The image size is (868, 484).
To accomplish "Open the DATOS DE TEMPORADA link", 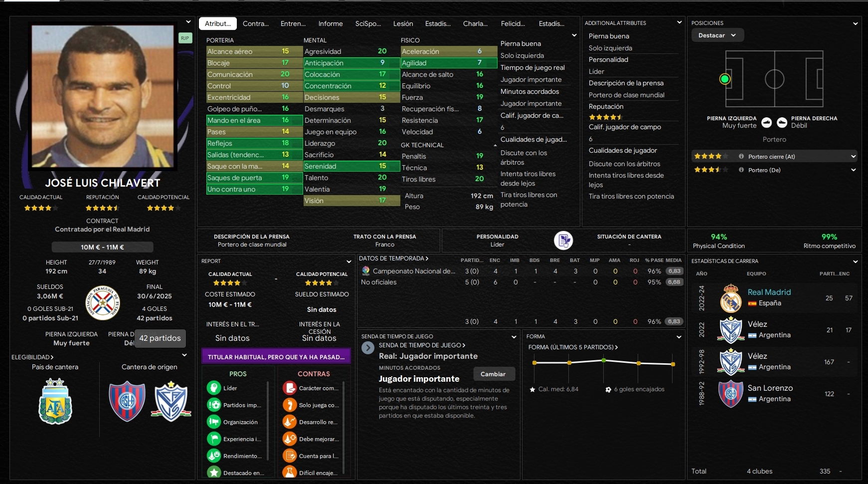I will pos(393,258).
